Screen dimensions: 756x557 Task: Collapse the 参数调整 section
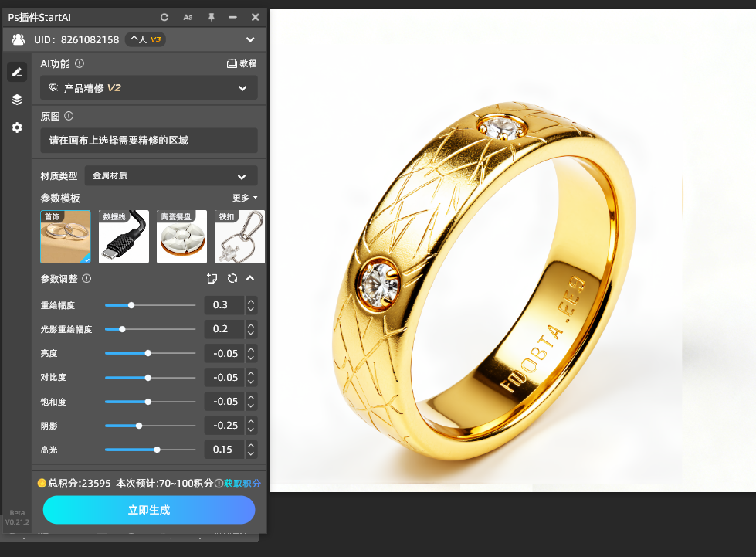[x=250, y=278]
